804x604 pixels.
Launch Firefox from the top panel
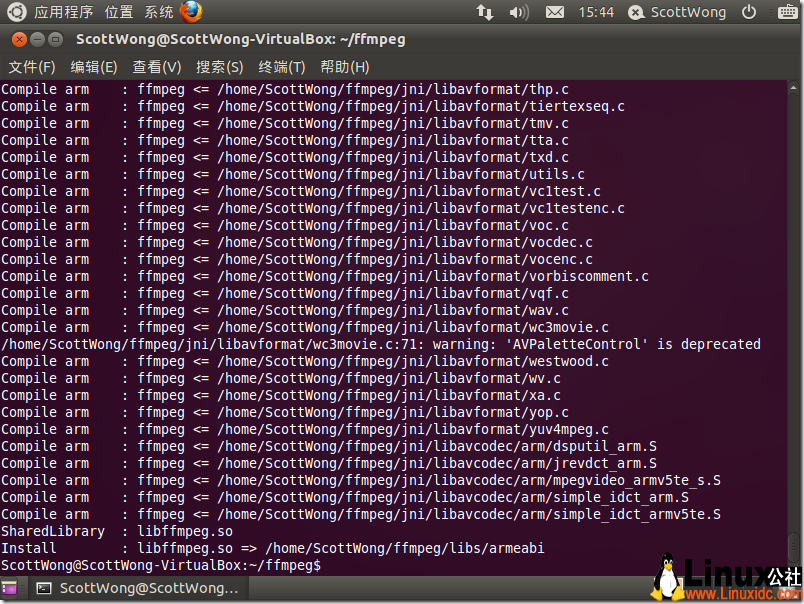pyautogui.click(x=190, y=12)
